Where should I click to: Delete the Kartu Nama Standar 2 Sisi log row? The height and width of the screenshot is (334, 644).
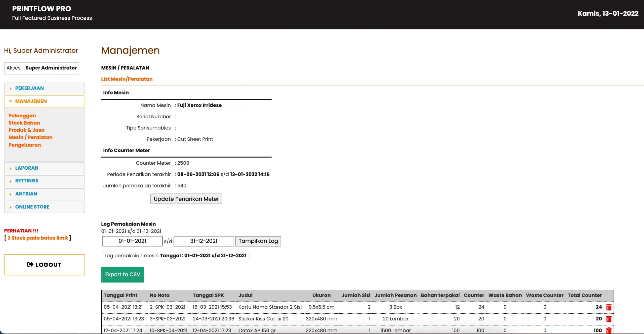pos(609,307)
